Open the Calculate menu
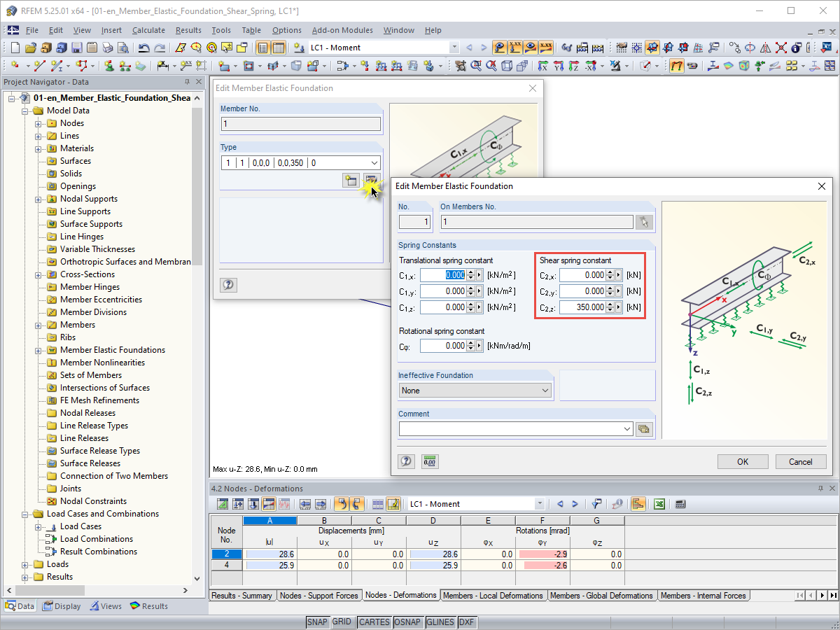 click(148, 30)
